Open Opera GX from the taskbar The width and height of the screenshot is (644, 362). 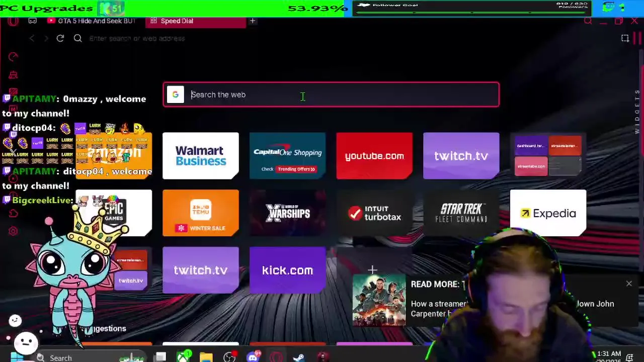(x=276, y=357)
